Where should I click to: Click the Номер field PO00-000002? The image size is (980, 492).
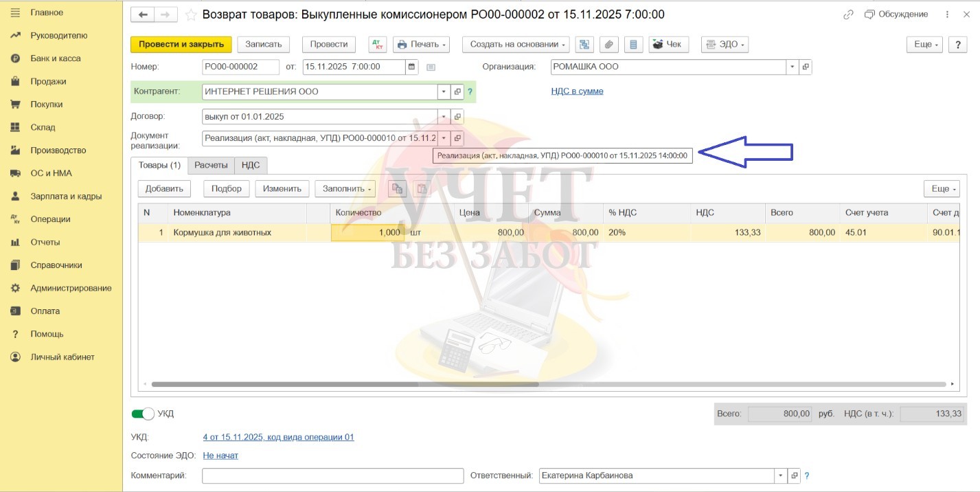pos(240,67)
